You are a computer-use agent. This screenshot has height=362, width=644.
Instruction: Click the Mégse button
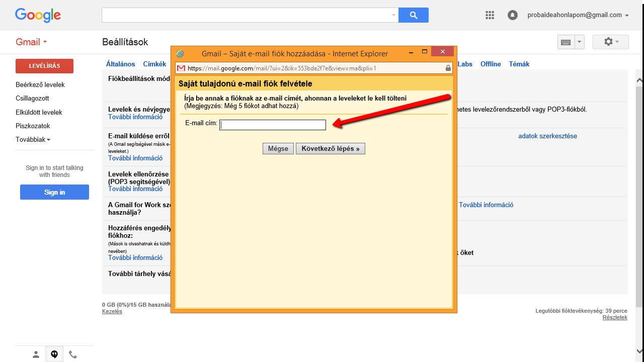[x=278, y=148]
